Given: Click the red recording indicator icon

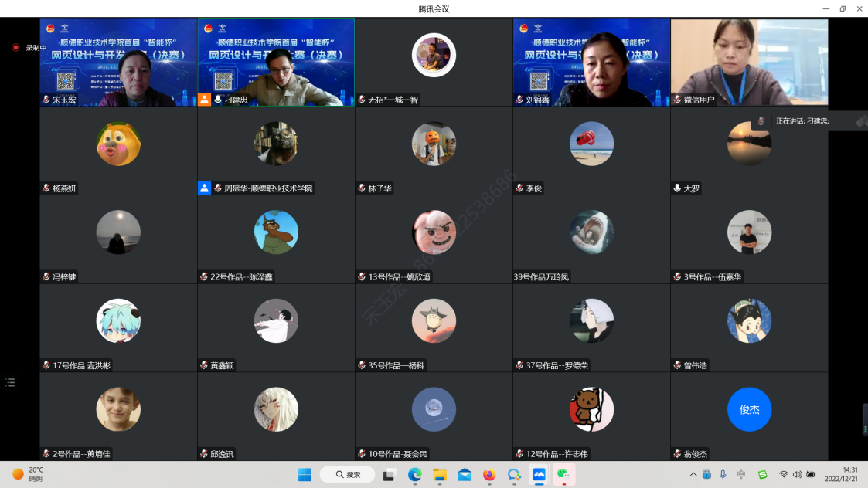Looking at the screenshot, I should click(15, 47).
